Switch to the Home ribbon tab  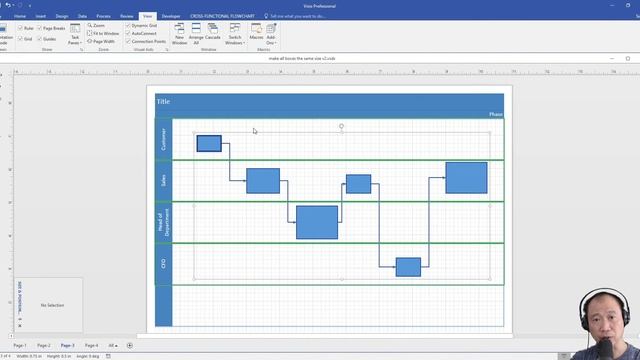click(20, 16)
